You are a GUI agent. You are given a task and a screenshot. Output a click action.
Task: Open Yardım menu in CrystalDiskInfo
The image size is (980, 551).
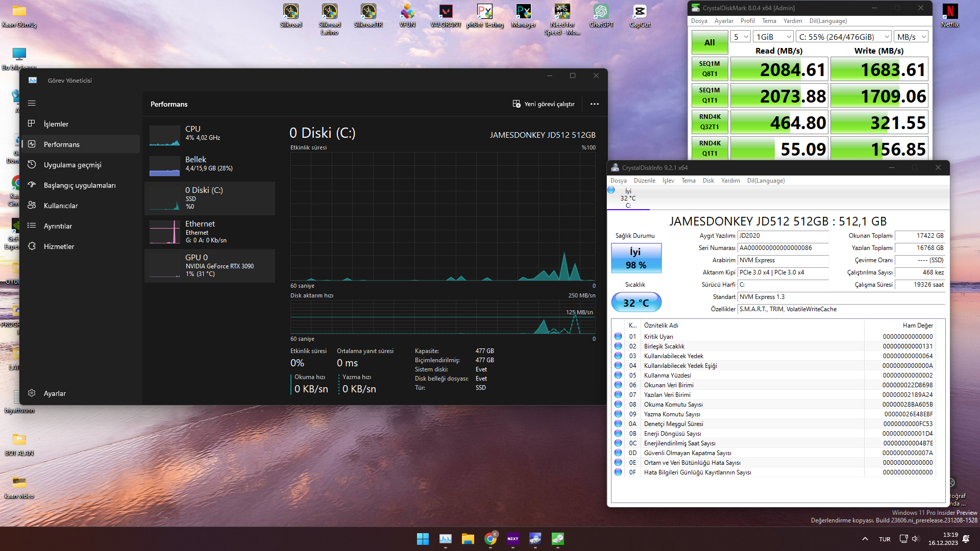point(730,181)
